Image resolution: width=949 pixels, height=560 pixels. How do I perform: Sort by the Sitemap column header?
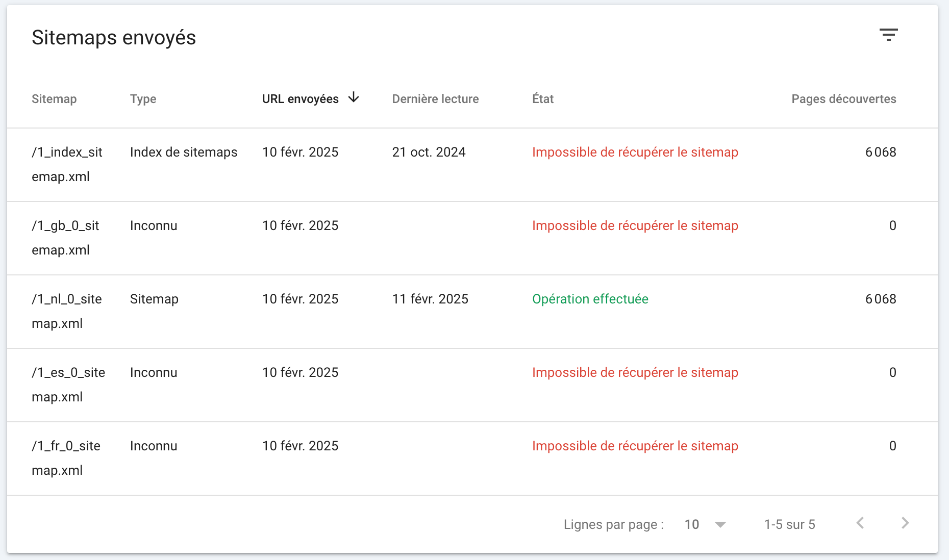[x=54, y=99]
